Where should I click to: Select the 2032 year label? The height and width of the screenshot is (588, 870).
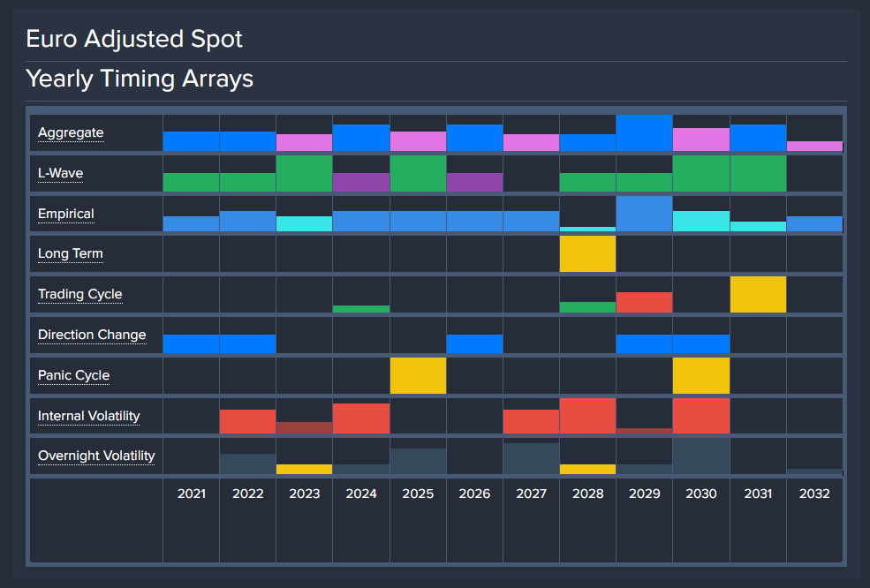(814, 494)
